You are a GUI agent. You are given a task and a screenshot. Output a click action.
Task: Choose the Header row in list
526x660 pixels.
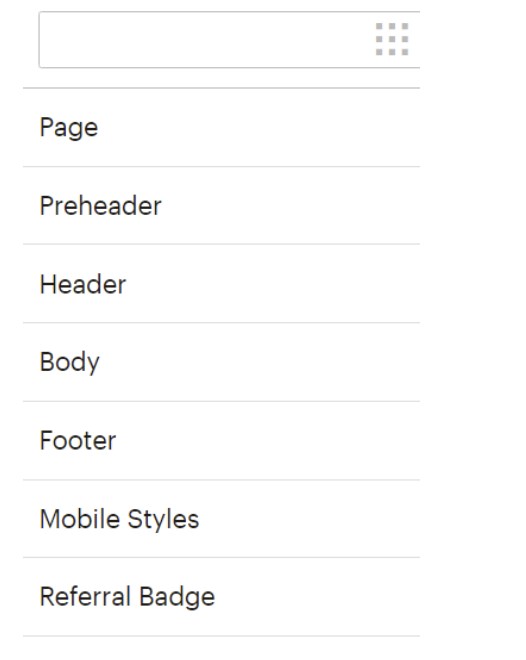(221, 284)
